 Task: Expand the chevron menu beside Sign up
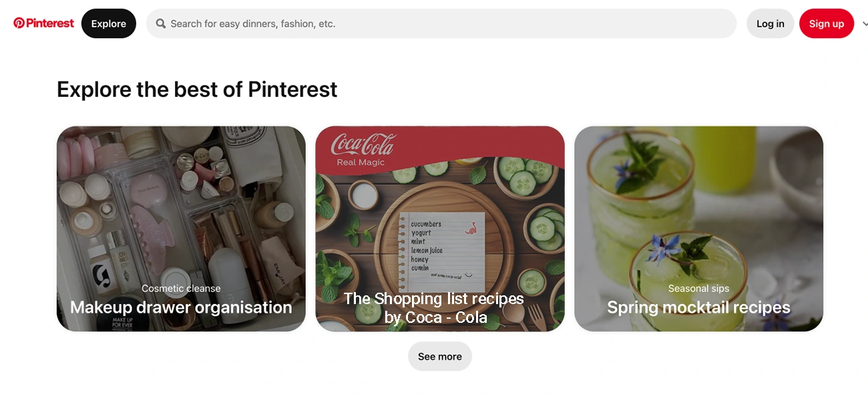pos(865,23)
